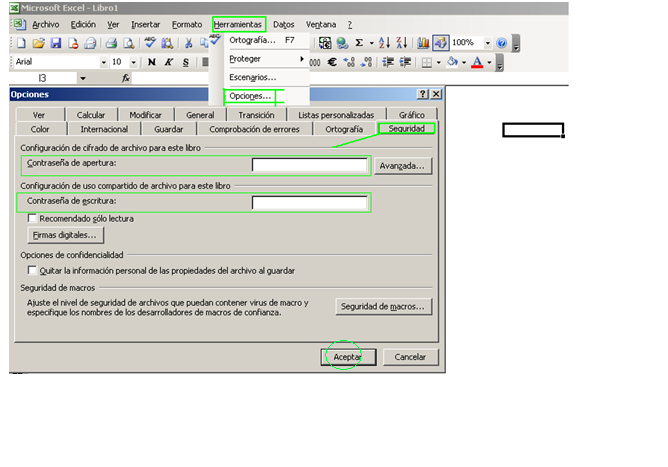Click the New workbook icon

[21, 43]
